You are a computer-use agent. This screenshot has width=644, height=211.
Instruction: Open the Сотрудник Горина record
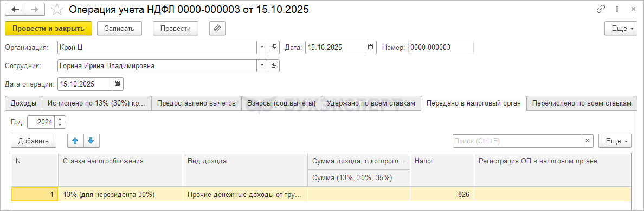pos(274,65)
